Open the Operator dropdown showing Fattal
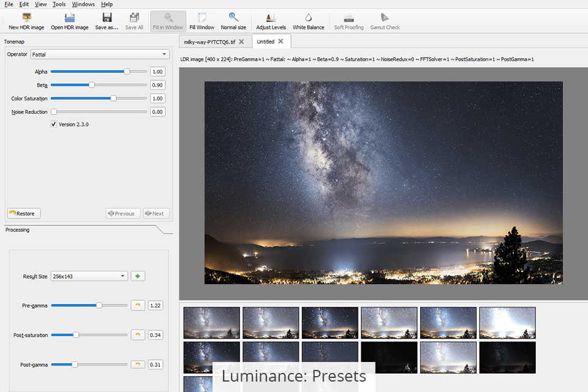Viewport: 588px width, 392px height. click(x=100, y=55)
